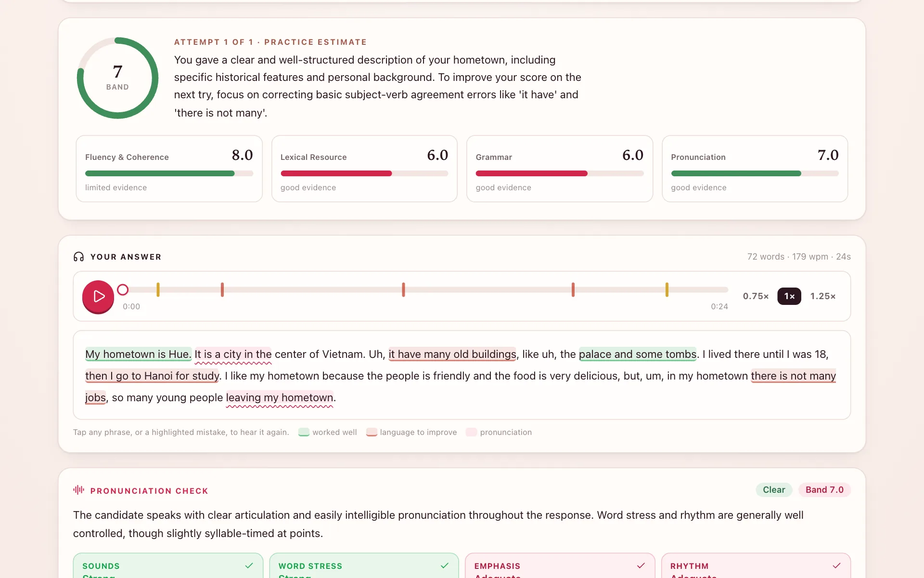Tap the phrase 'leaving my hometown'
This screenshot has height=578, width=924.
[x=280, y=398]
